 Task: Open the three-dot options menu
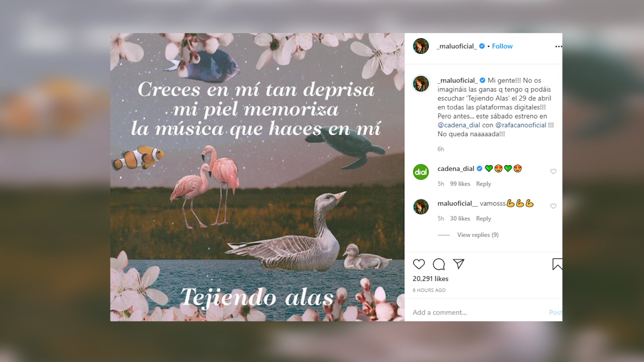pyautogui.click(x=558, y=47)
